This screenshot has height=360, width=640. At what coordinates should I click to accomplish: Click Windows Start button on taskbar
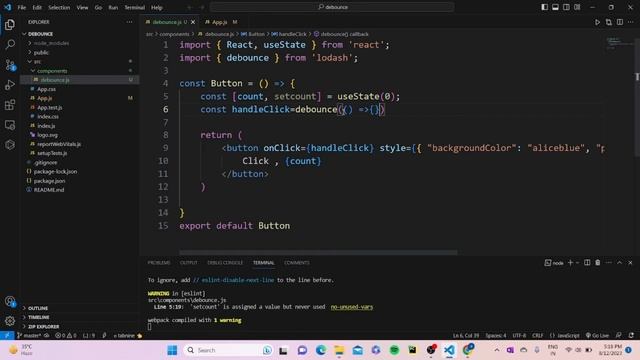click(172, 350)
